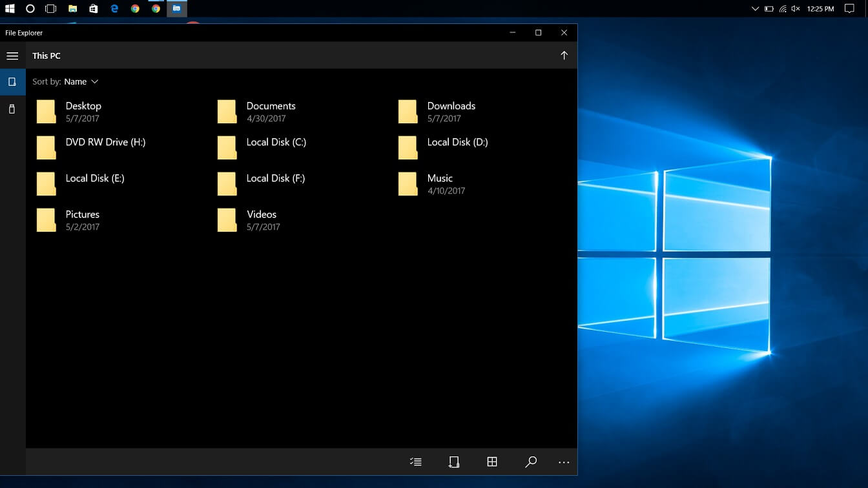Select the removable drive icon in sidebar
Screen dimensions: 868x488
pyautogui.click(x=12, y=108)
